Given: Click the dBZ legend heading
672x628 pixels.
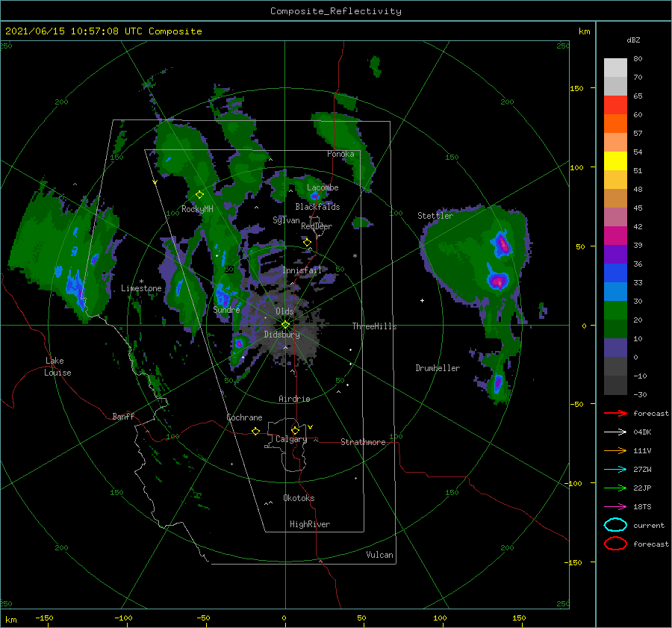Looking at the screenshot, I should [x=633, y=40].
